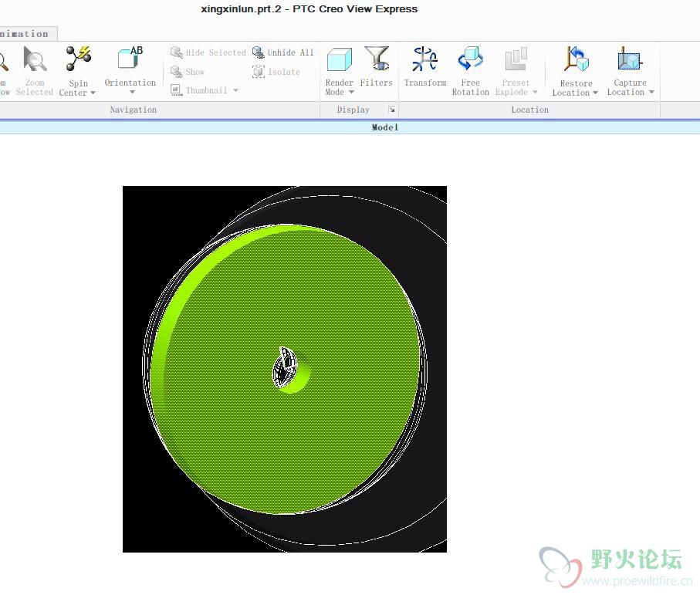Click the Hide Selected icon

pos(176,52)
